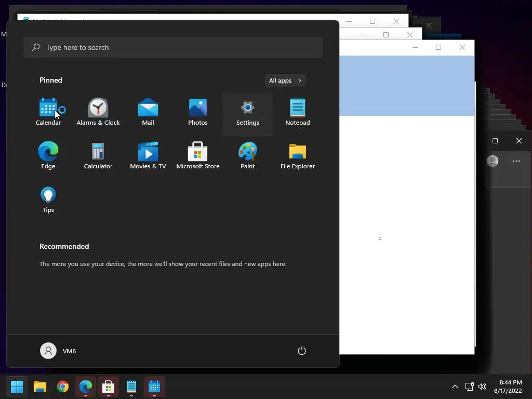Minimize the front white window
The height and width of the screenshot is (399, 532).
point(415,47)
